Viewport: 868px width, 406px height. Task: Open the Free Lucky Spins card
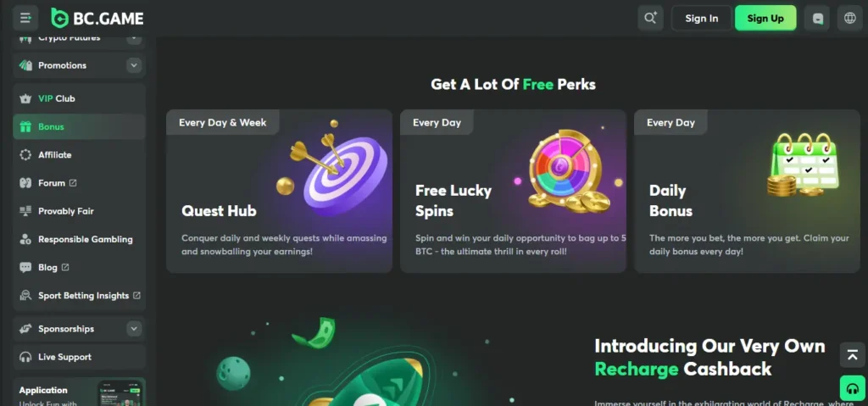tap(513, 191)
